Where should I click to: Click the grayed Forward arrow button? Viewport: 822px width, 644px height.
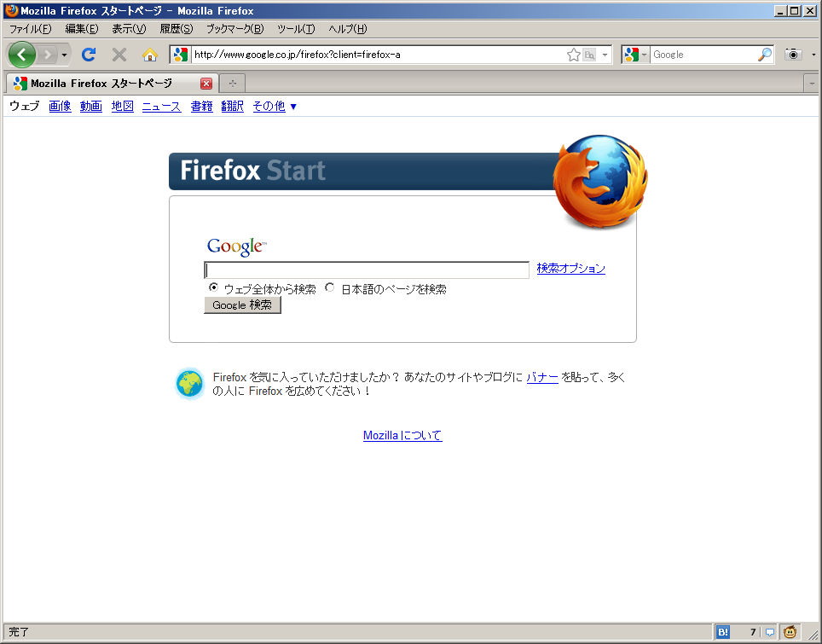47,55
